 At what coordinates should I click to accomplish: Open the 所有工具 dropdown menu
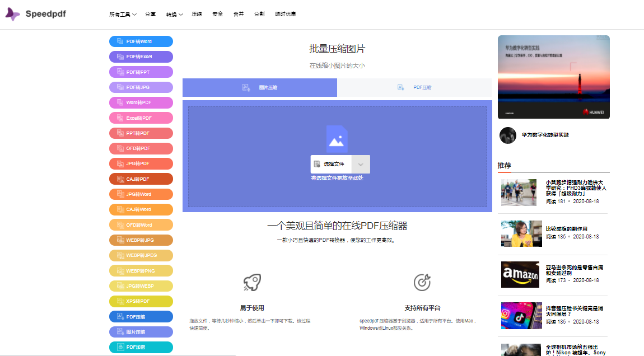coord(123,15)
